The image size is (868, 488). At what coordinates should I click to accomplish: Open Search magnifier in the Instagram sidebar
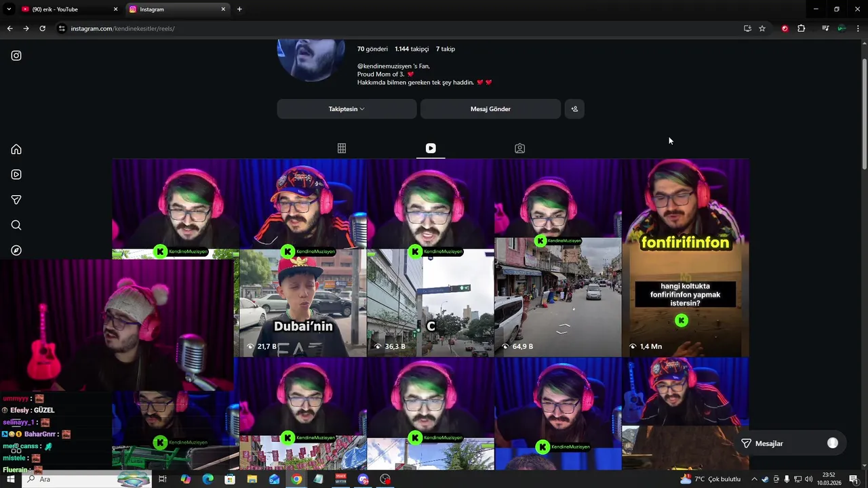(x=16, y=225)
